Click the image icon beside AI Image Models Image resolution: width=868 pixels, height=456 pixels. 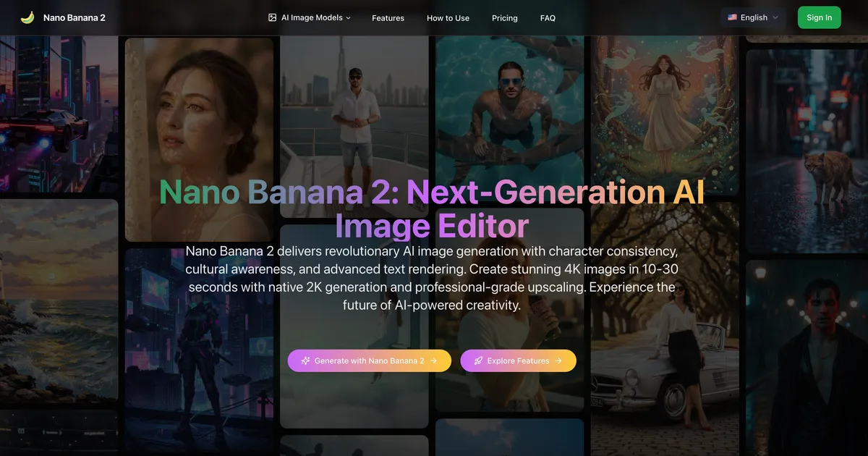pyautogui.click(x=272, y=16)
